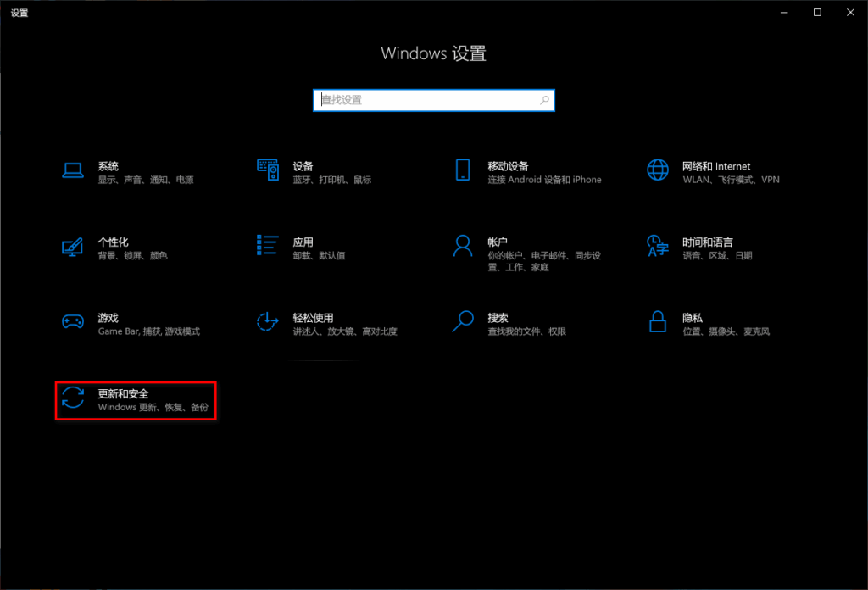Close the 设置 window
868x590 pixels.
coord(850,12)
